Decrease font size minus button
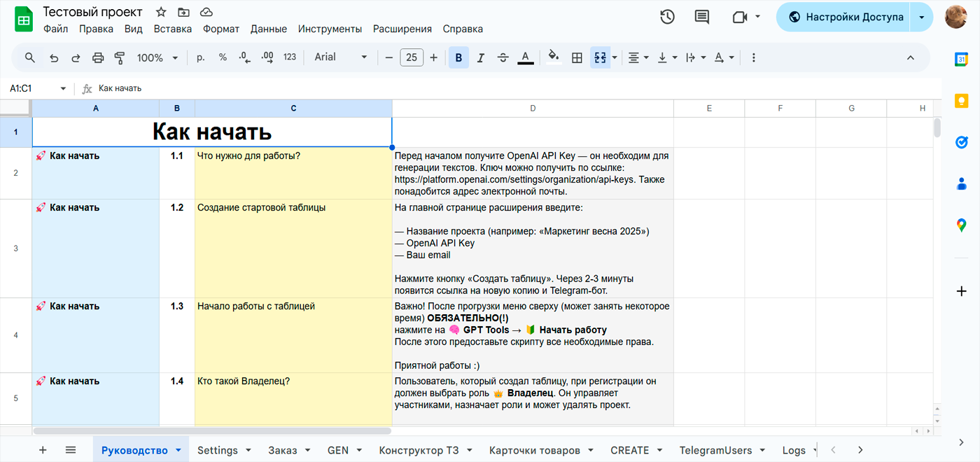 tap(390, 57)
